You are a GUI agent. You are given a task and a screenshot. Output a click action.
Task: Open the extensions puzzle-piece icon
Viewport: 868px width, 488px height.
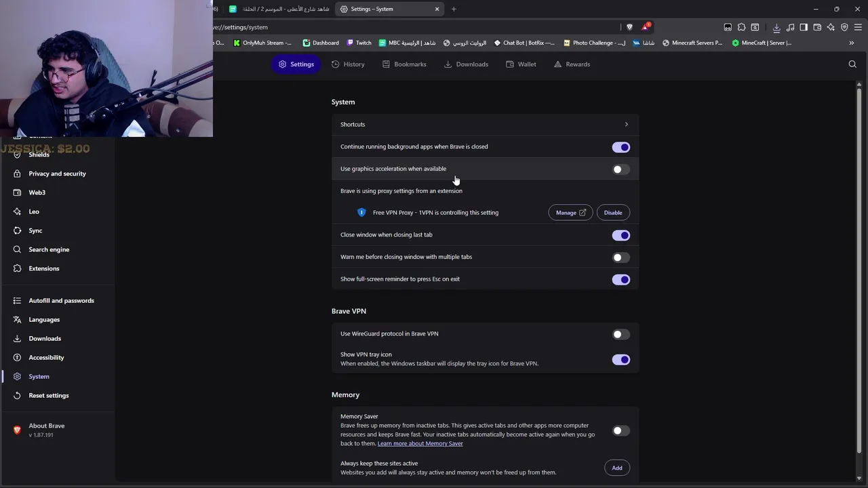click(x=741, y=27)
